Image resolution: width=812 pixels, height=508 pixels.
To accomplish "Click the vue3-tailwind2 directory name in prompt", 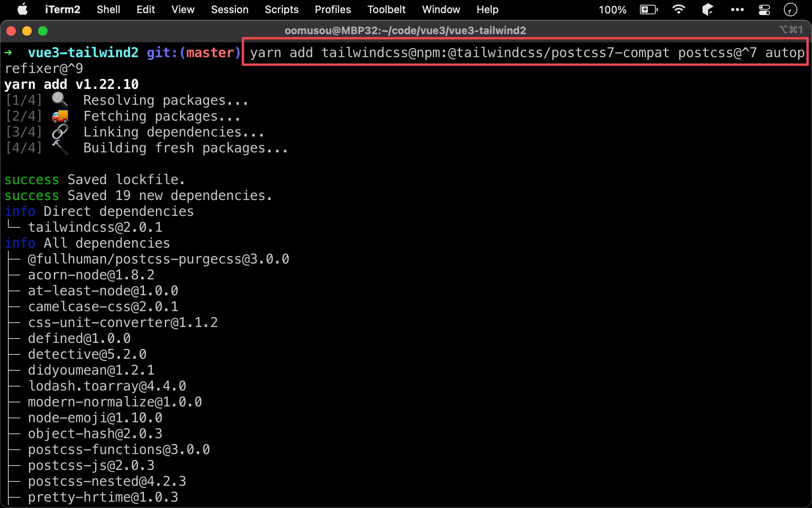I will click(x=83, y=52).
